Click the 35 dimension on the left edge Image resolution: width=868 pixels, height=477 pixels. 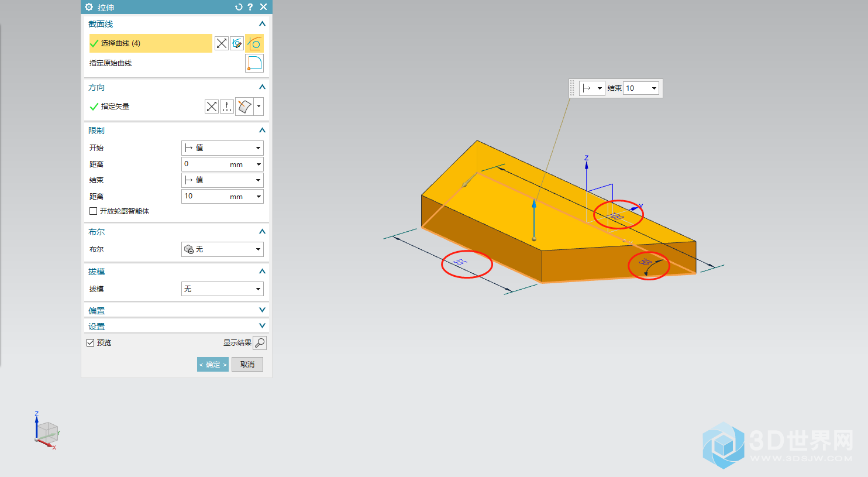coord(460,262)
